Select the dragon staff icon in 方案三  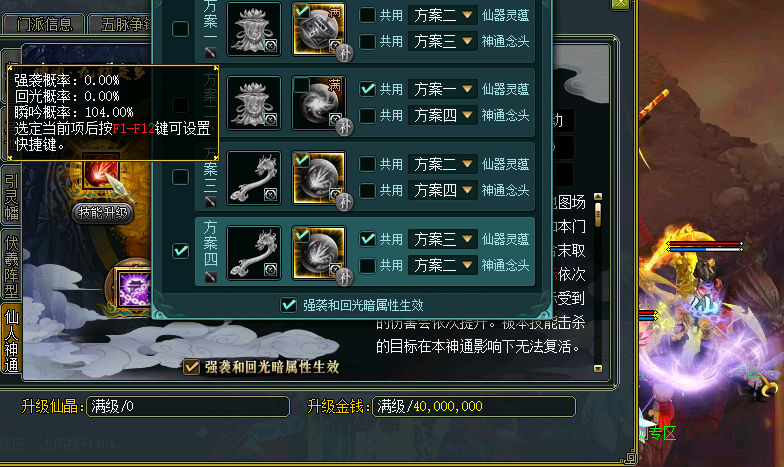(x=254, y=178)
